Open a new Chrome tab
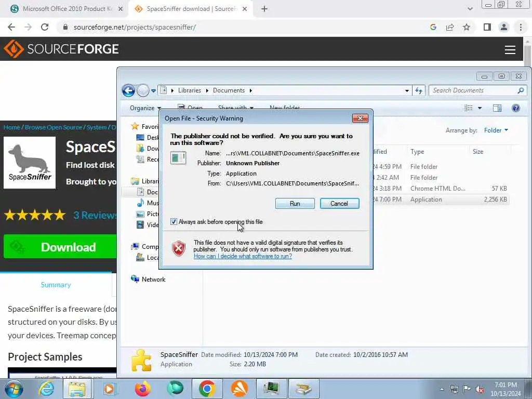The width and height of the screenshot is (532, 399). click(x=264, y=9)
